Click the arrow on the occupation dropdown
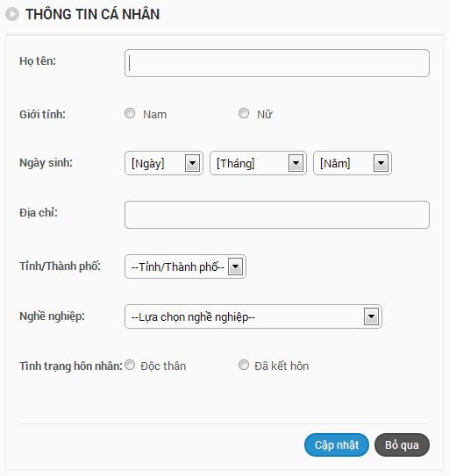This screenshot has width=449, height=476. [371, 316]
